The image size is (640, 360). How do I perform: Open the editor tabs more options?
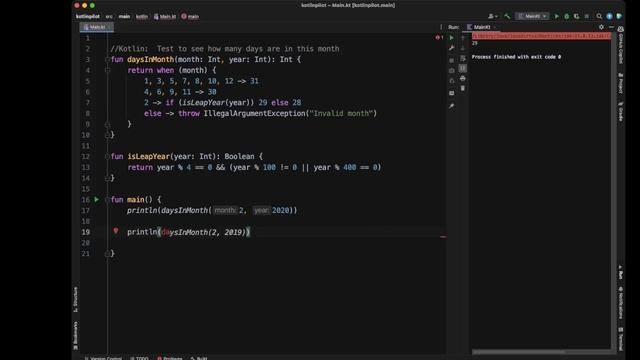coord(441,27)
